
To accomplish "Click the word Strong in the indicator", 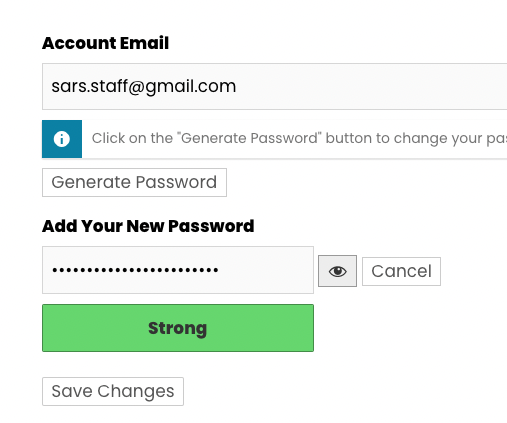I will (x=178, y=329).
